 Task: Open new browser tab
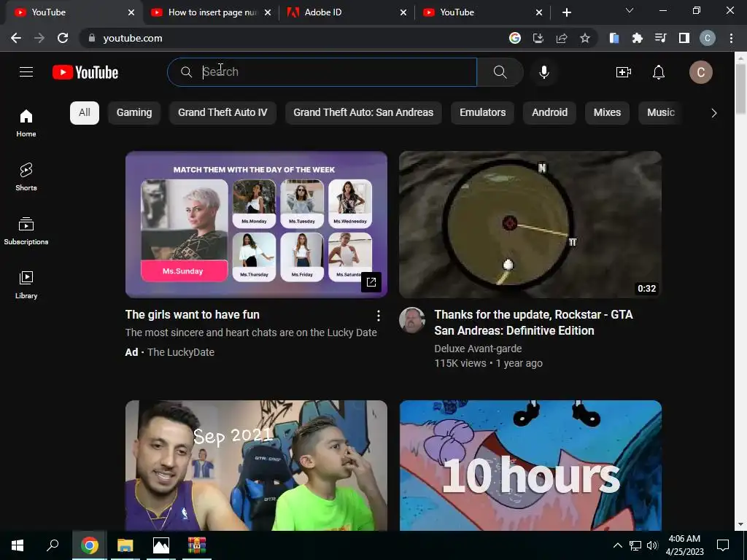[566, 12]
